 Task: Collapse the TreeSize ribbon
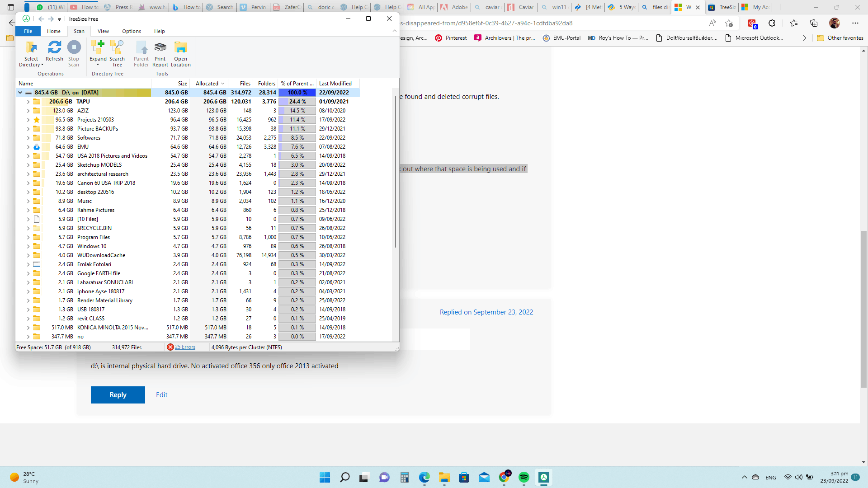[x=395, y=31]
